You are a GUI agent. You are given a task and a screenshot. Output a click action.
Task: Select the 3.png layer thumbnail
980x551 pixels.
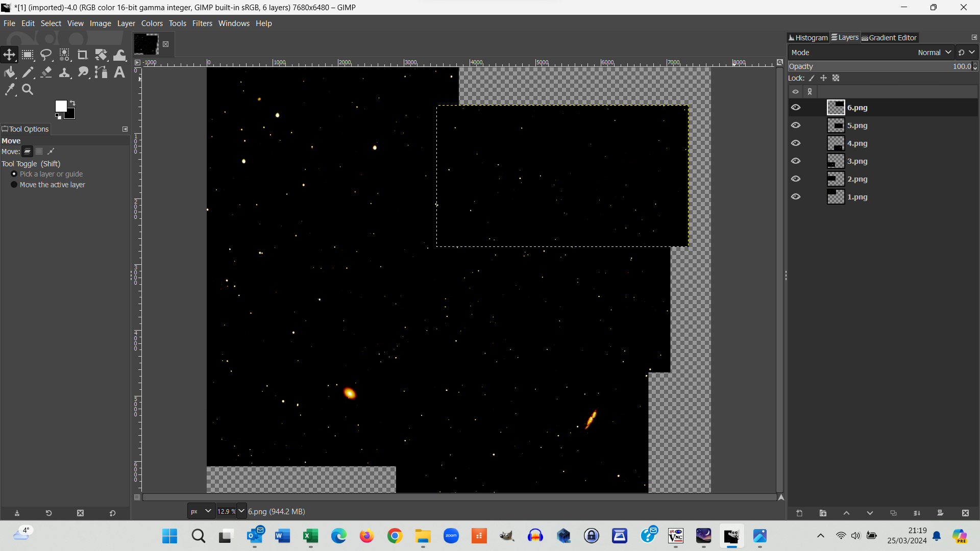point(836,161)
